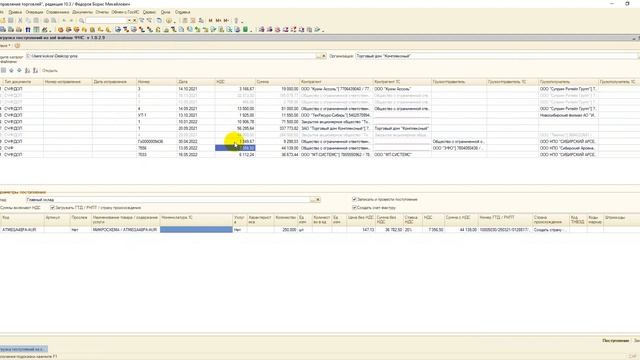Click the highlighted blank Номенклатура ТС cell
This screenshot has height=360, width=640.
[x=196, y=230]
